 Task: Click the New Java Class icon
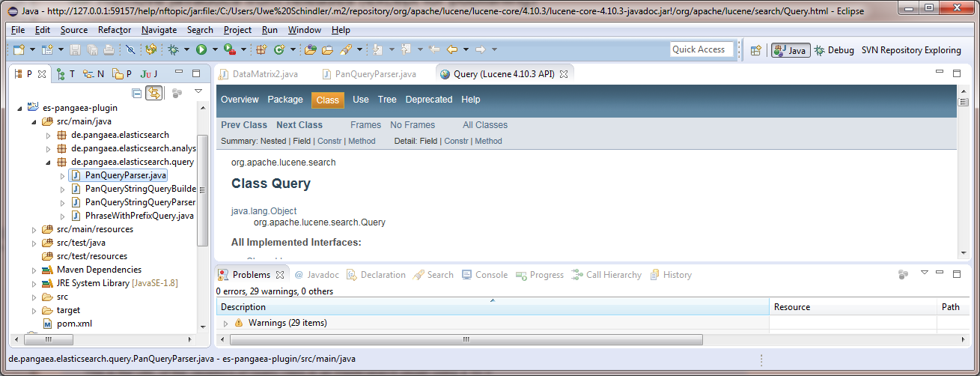[279, 49]
